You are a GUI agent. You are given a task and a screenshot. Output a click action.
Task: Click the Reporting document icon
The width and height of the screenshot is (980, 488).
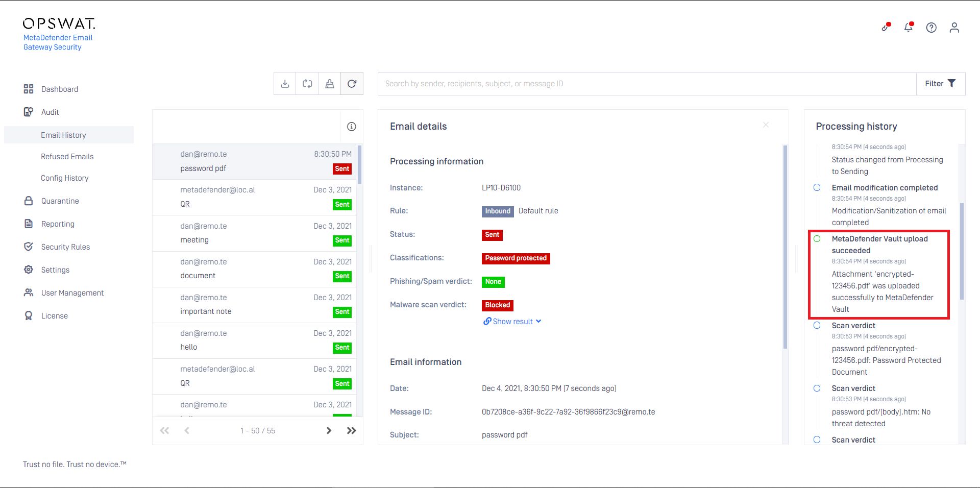point(29,224)
